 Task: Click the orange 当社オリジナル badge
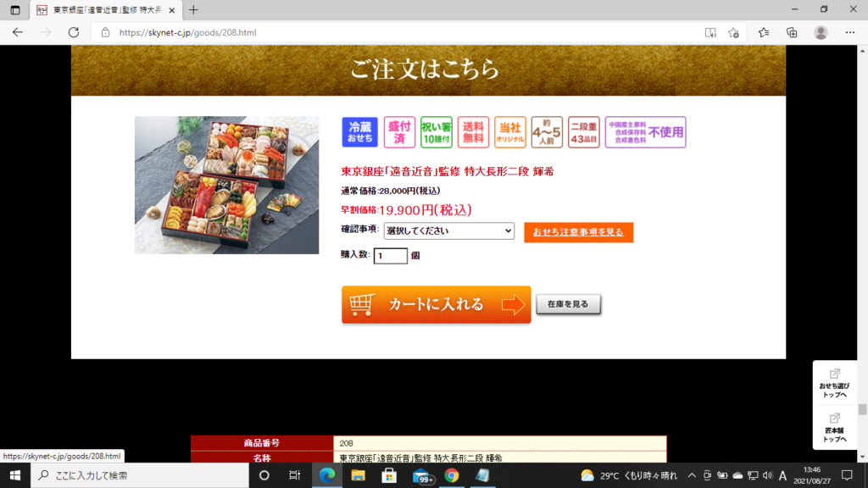[509, 132]
